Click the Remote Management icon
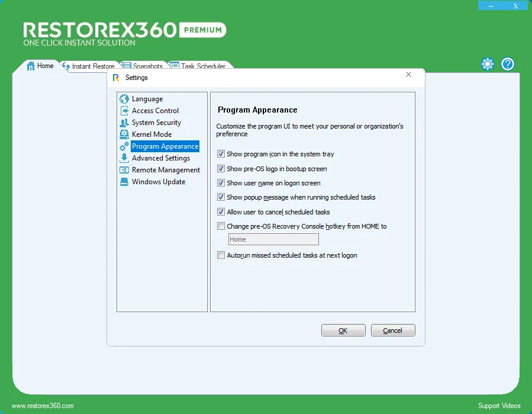The width and height of the screenshot is (532, 414). click(x=124, y=170)
